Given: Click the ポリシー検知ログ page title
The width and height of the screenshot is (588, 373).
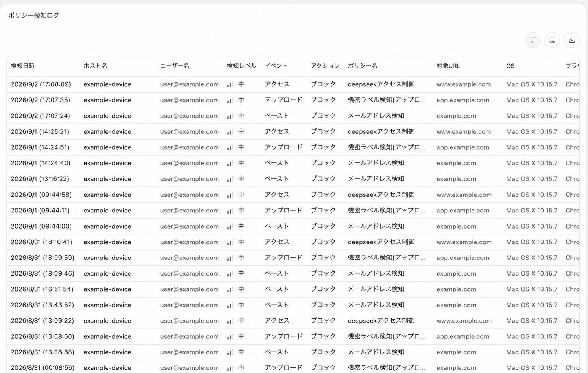Looking at the screenshot, I should pos(34,15).
